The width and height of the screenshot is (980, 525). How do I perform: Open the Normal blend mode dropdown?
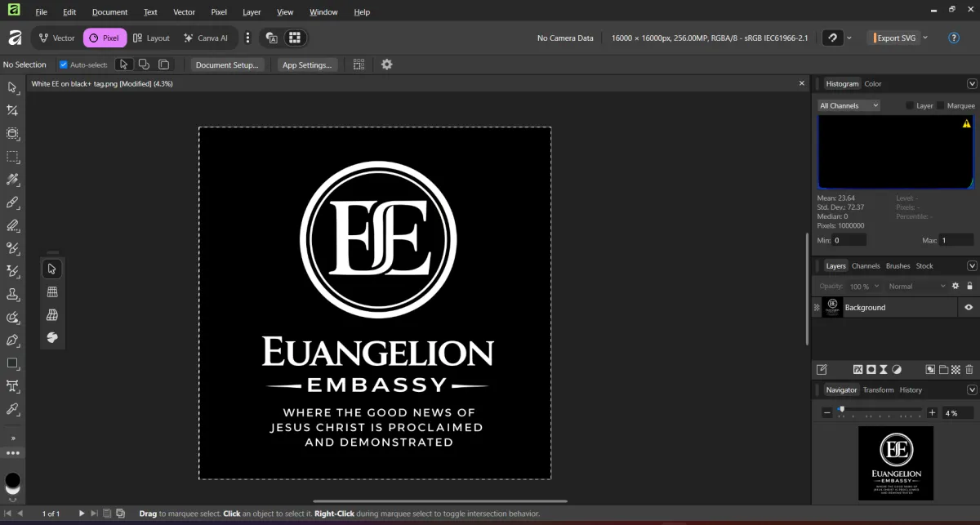tap(917, 287)
